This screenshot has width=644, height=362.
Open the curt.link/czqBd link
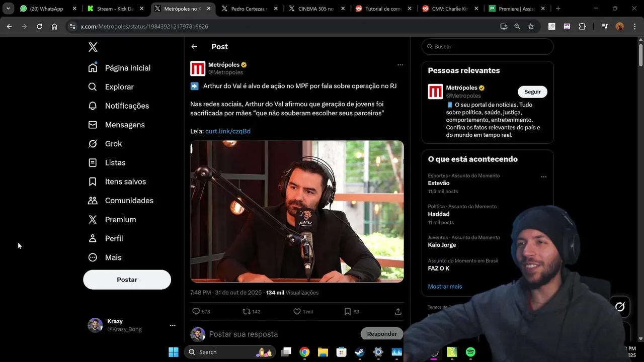click(228, 131)
